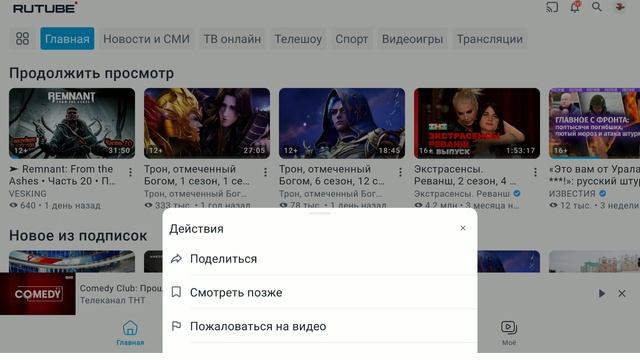The width and height of the screenshot is (640, 360).
Task: Click the Новое из подписок heading
Action: [78, 236]
